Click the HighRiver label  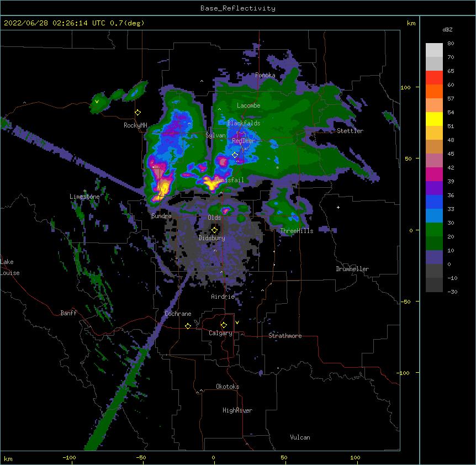coord(237,410)
